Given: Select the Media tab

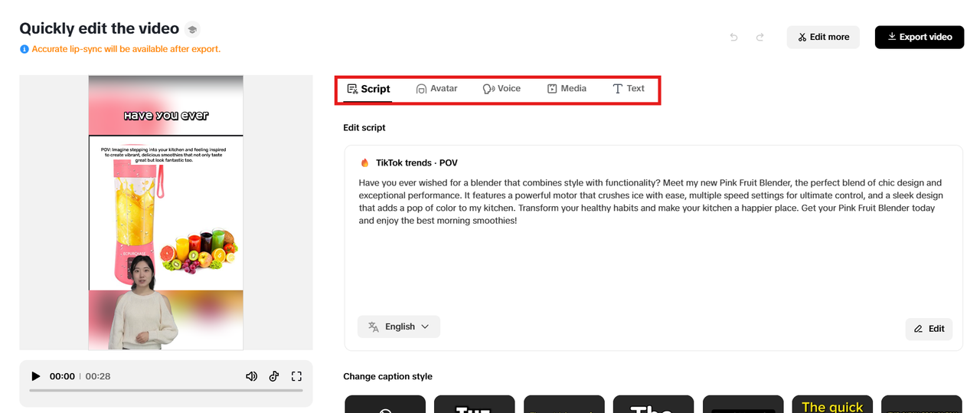Looking at the screenshot, I should (567, 89).
